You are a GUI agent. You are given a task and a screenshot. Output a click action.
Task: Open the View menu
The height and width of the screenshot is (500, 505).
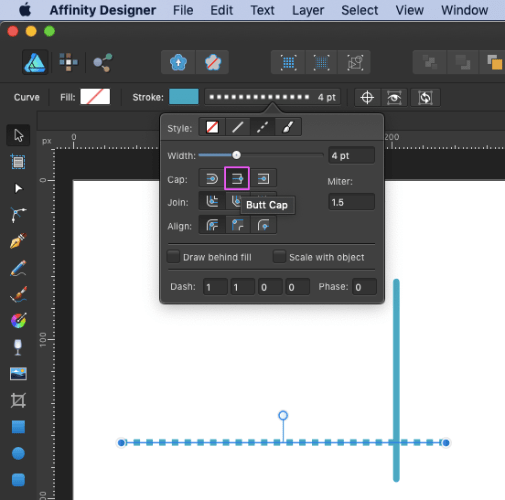click(410, 10)
